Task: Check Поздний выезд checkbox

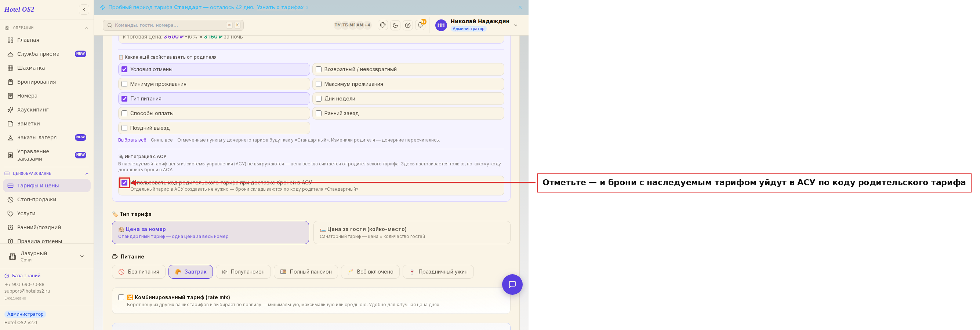Action: pos(124,128)
